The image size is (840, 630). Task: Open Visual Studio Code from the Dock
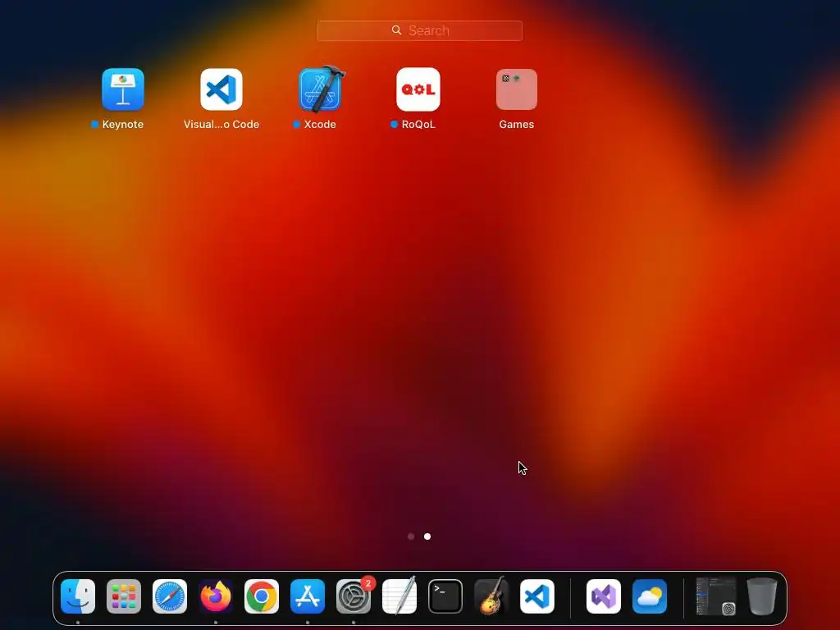pyautogui.click(x=537, y=596)
